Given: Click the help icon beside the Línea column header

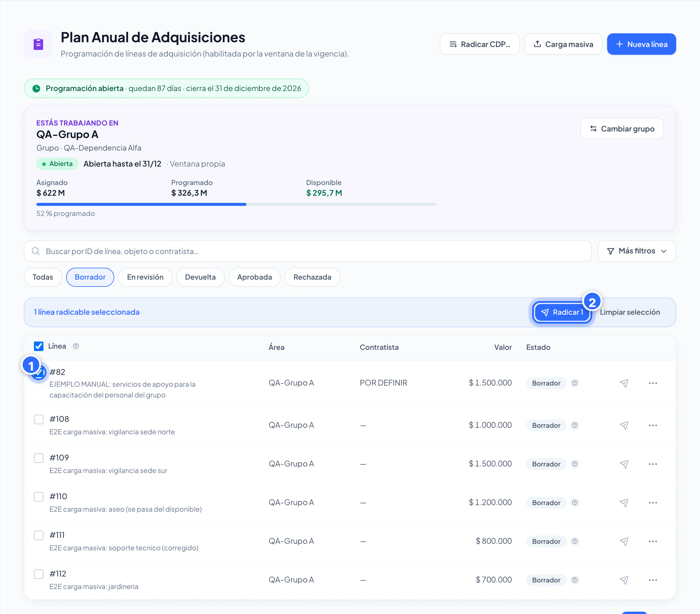Looking at the screenshot, I should click(x=76, y=346).
